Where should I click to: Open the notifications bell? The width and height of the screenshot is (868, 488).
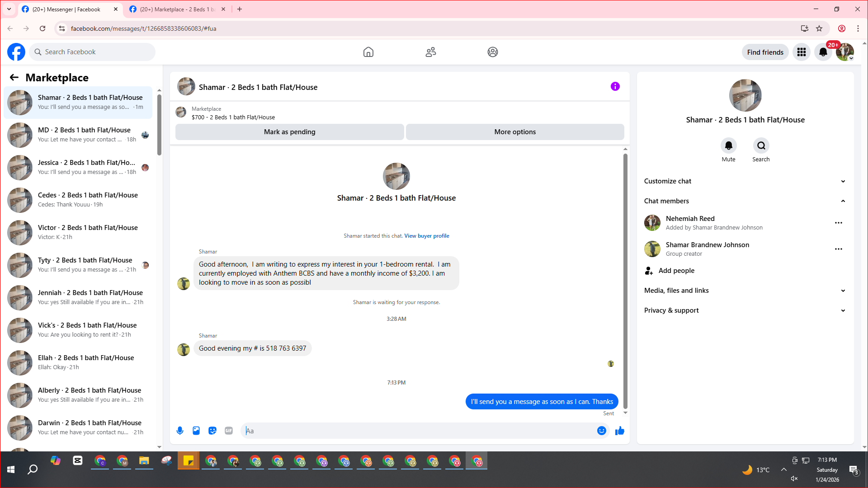coord(823,52)
